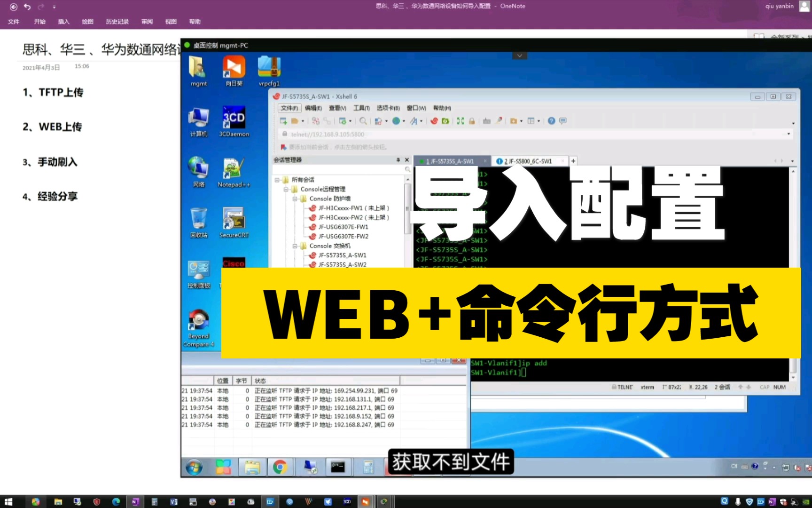Open the Beyond Compare 4 desktop icon
Image resolution: width=812 pixels, height=508 pixels.
(199, 328)
